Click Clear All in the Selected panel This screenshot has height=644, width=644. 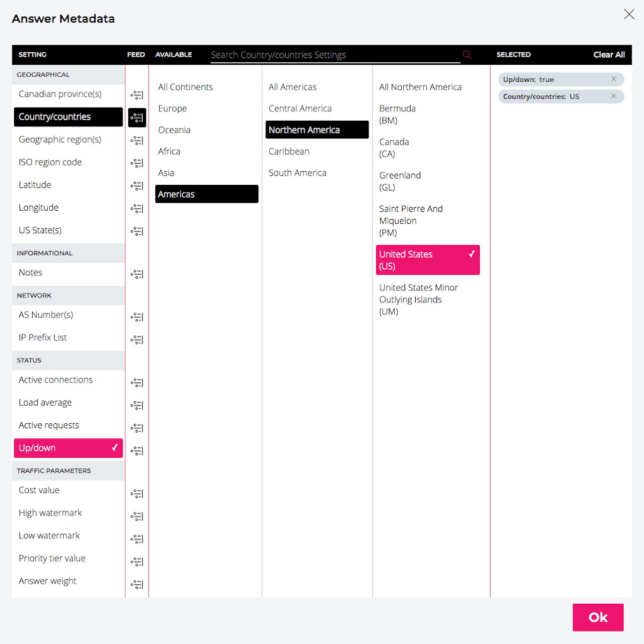609,55
